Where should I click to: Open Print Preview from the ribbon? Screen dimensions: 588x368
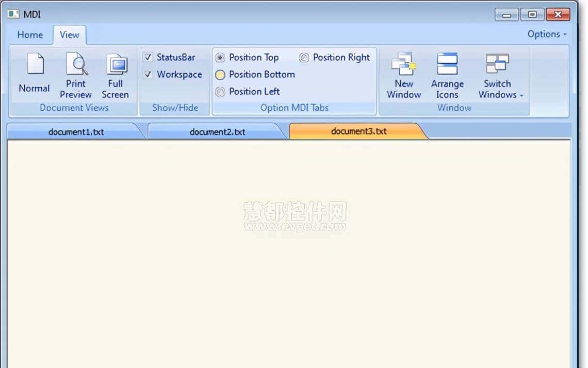(76, 64)
